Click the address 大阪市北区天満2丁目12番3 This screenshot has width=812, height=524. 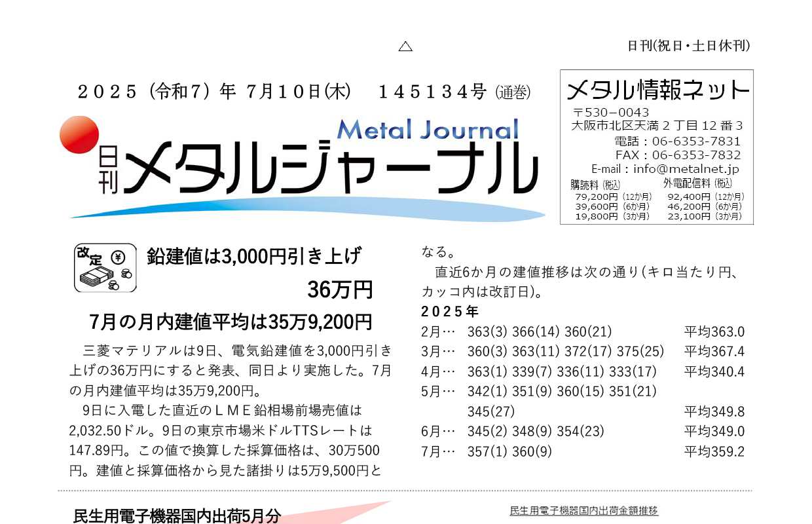657,126
